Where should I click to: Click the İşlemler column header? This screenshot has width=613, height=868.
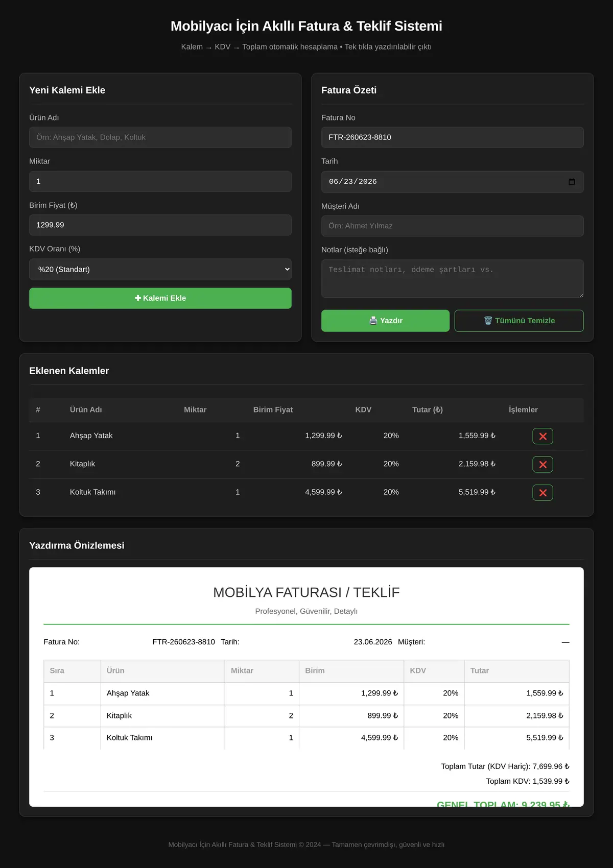(x=523, y=409)
